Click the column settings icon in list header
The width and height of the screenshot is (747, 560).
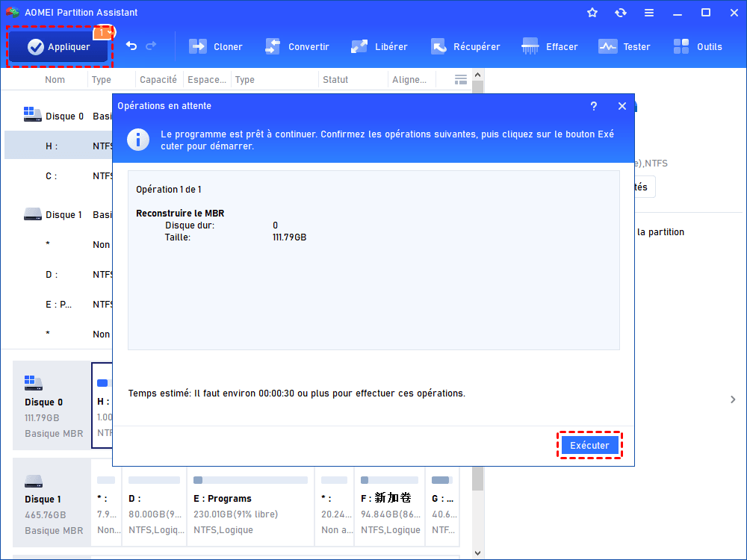click(x=461, y=80)
